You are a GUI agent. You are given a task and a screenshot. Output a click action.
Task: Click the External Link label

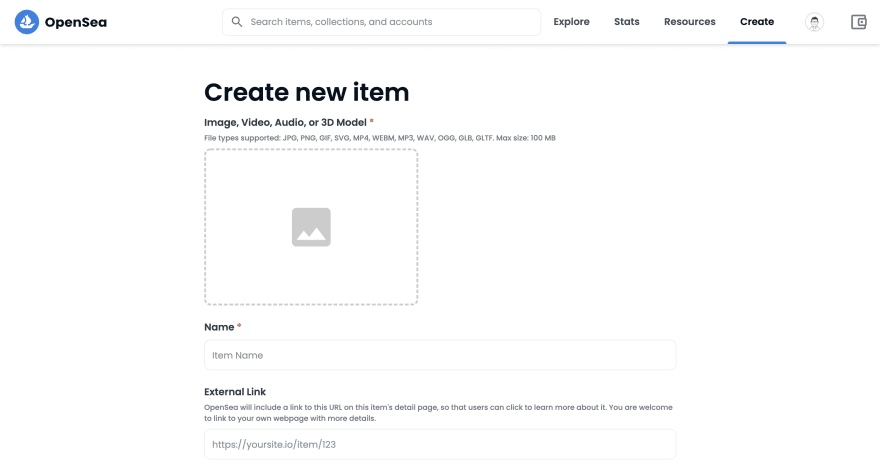coord(235,392)
